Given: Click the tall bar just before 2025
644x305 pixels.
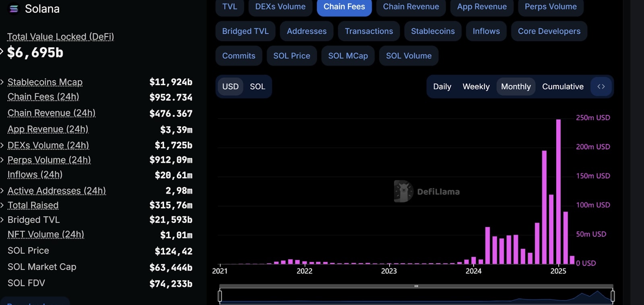Looking at the screenshot, I should (544, 207).
